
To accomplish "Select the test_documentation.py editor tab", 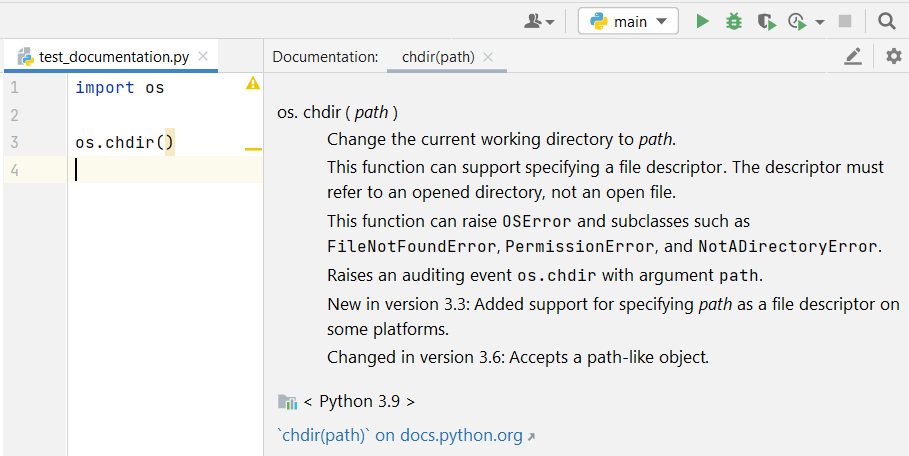I will coord(113,57).
